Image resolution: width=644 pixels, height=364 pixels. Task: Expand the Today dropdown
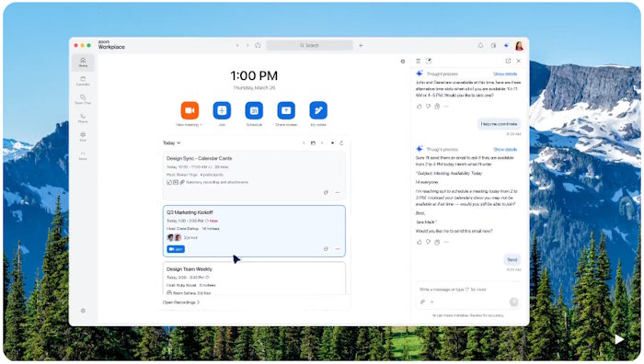(x=172, y=143)
